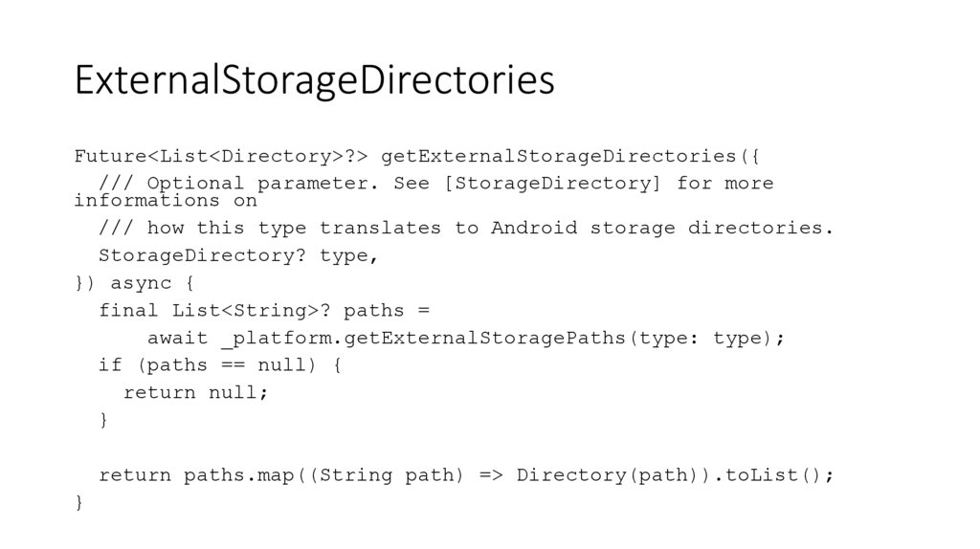This screenshot has height=549, width=980.
Task: Click the 'return null;' statement
Action: pyautogui.click(x=196, y=392)
